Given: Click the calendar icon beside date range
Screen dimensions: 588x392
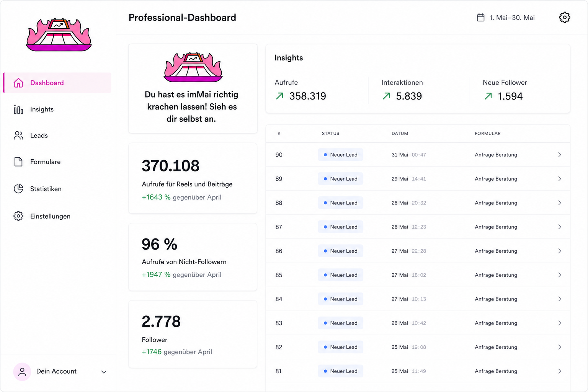Looking at the screenshot, I should 480,18.
